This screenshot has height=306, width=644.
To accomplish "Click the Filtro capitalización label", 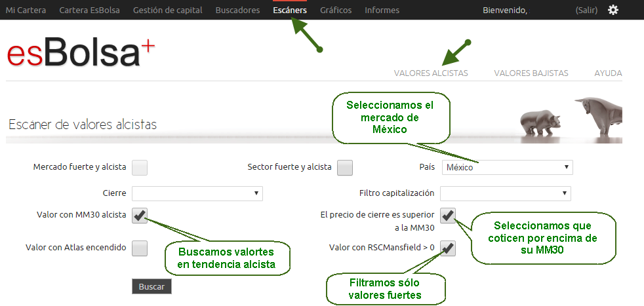I will point(397,193).
